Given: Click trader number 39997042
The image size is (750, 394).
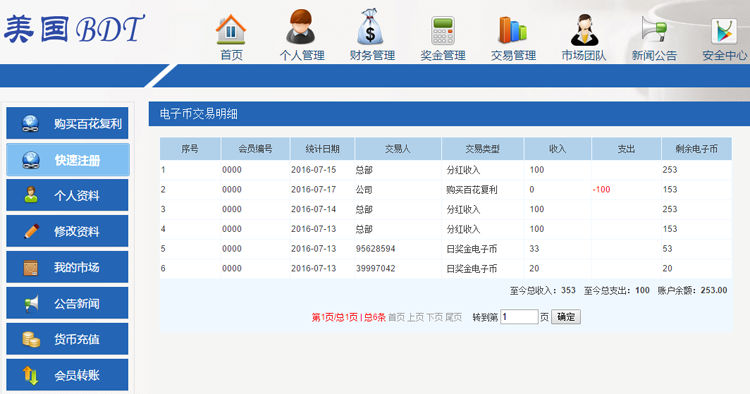Looking at the screenshot, I should 375,269.
